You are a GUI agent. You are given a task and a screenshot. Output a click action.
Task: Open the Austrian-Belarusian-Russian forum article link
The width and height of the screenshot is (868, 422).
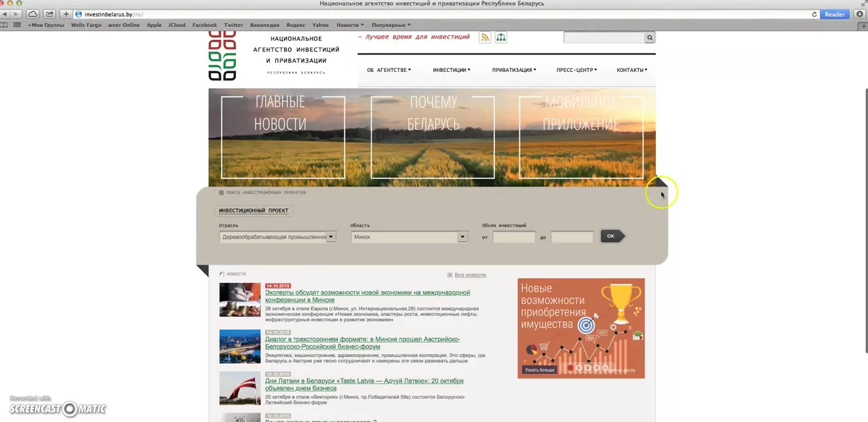click(362, 343)
